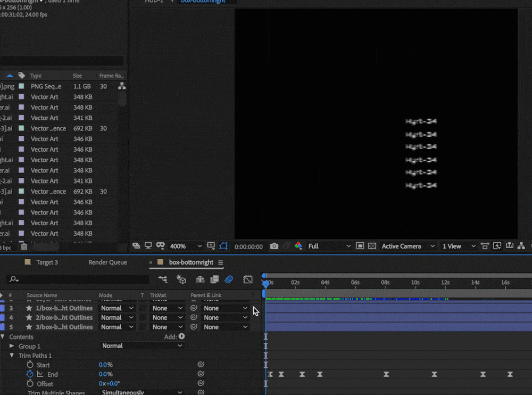Click star icon of 3/box-b...ht Outlines layer
The width and height of the screenshot is (532, 395).
pos(29,327)
